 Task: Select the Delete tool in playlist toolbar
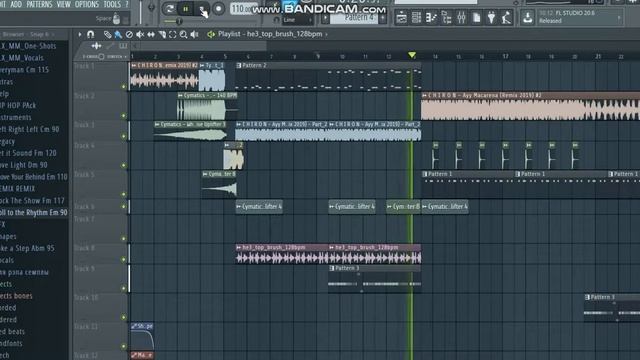[x=129, y=35]
